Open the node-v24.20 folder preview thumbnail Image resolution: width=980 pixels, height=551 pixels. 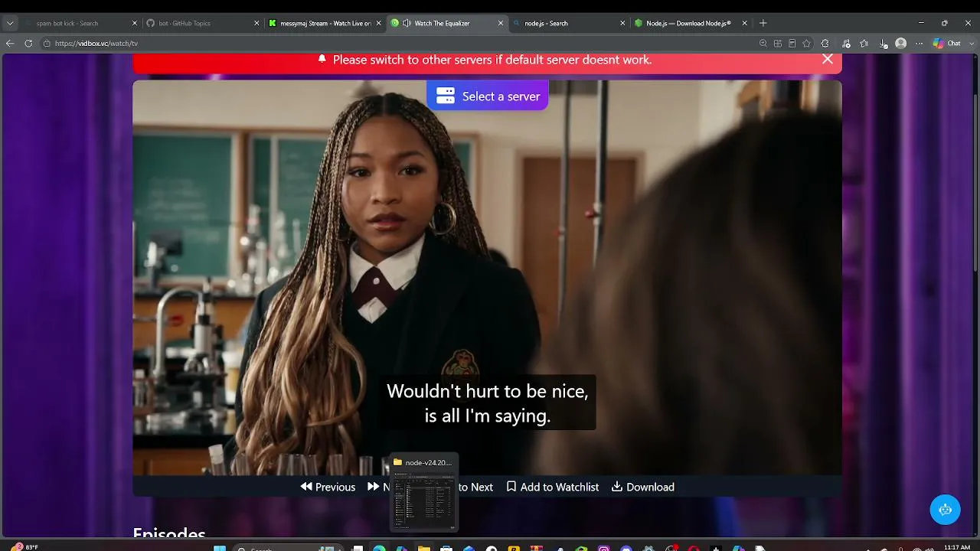click(424, 492)
